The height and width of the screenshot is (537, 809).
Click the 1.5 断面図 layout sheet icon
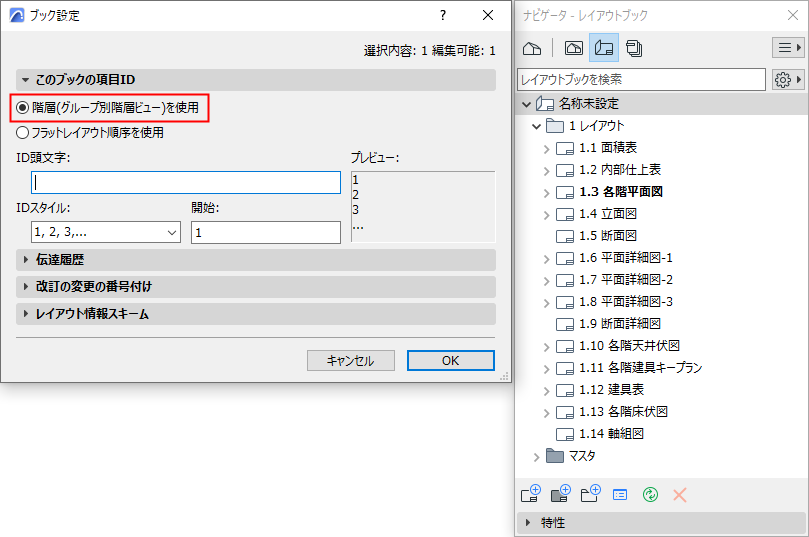pyautogui.click(x=565, y=236)
